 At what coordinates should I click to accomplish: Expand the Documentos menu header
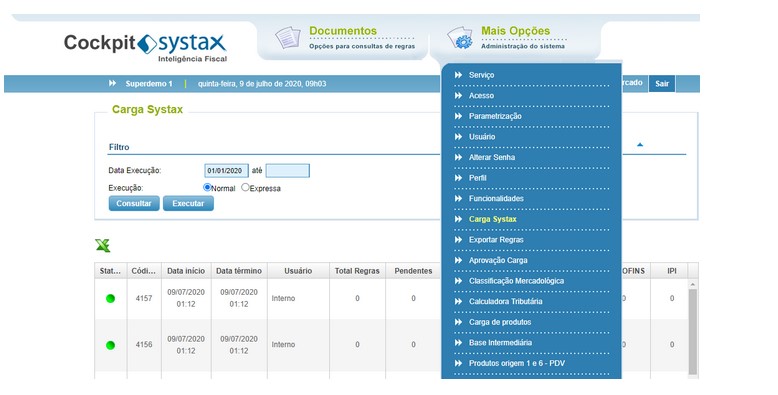click(343, 31)
